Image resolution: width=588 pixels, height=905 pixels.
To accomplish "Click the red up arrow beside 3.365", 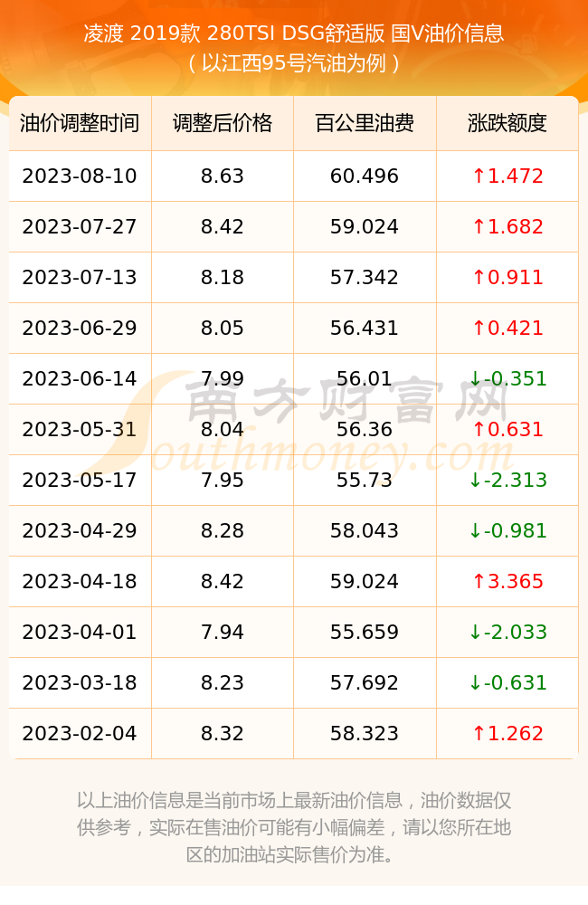I will tap(479, 581).
